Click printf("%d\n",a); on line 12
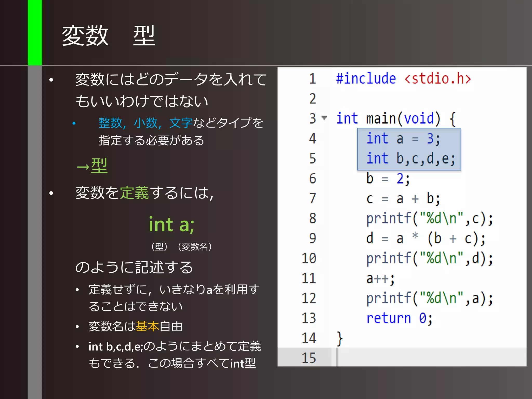 pyautogui.click(x=430, y=298)
